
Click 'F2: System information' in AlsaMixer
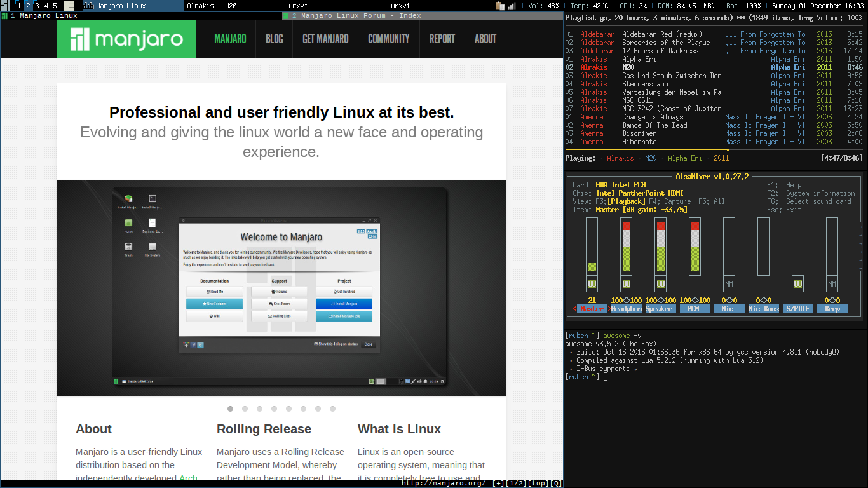tap(811, 193)
